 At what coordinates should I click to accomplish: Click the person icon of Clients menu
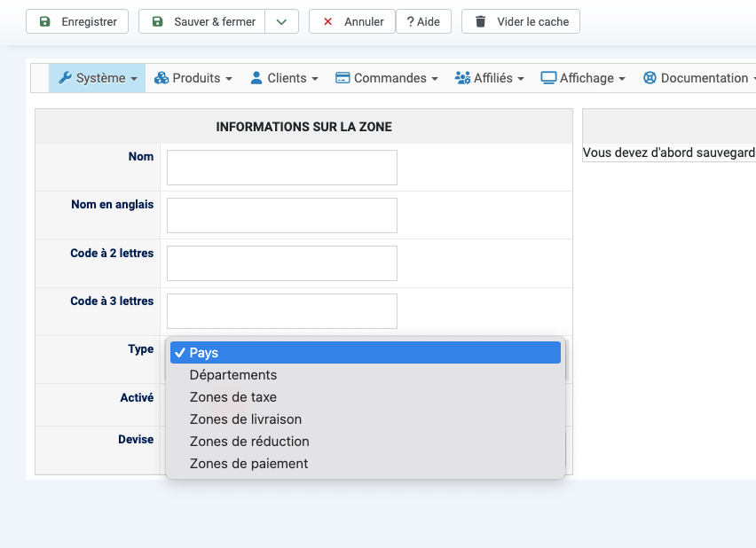(x=256, y=78)
